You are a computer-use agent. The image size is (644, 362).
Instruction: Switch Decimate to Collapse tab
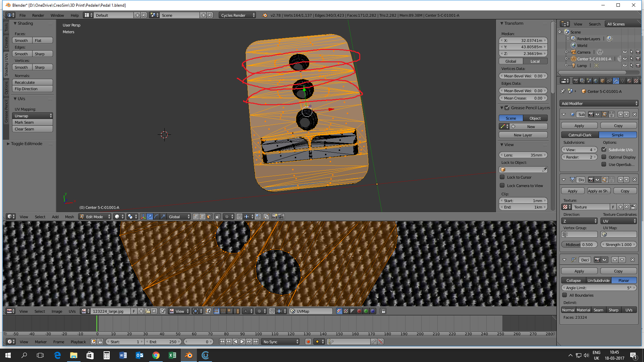click(574, 281)
